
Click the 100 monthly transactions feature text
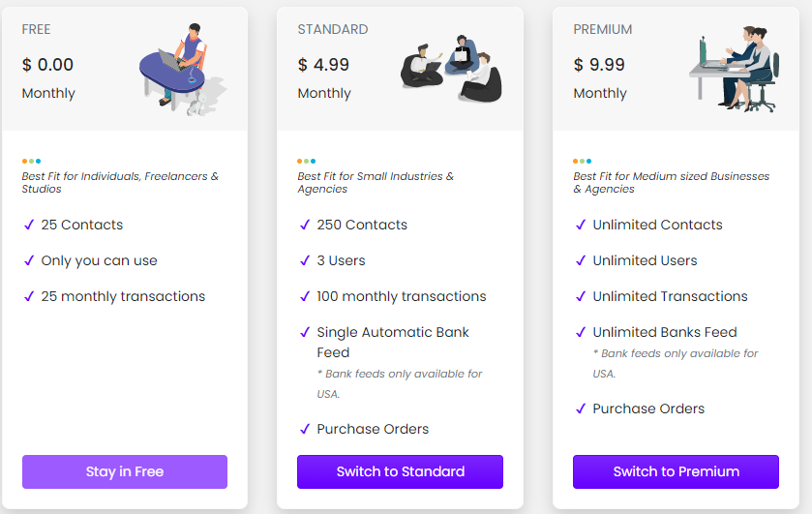(402, 296)
